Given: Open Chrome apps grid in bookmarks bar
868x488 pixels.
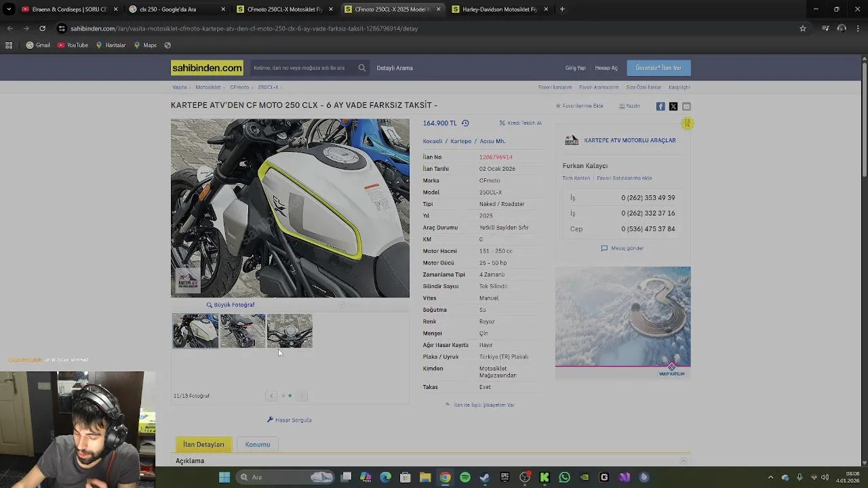Looking at the screenshot, I should [9, 45].
